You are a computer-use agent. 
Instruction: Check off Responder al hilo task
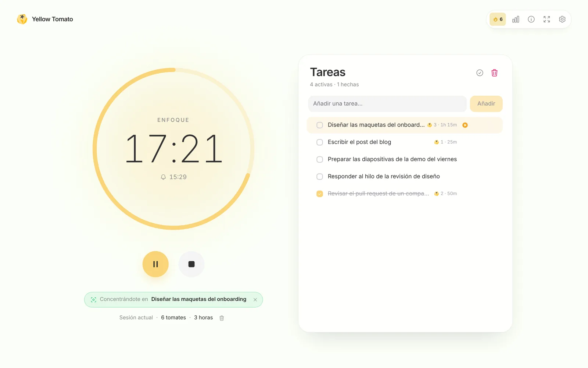click(320, 177)
